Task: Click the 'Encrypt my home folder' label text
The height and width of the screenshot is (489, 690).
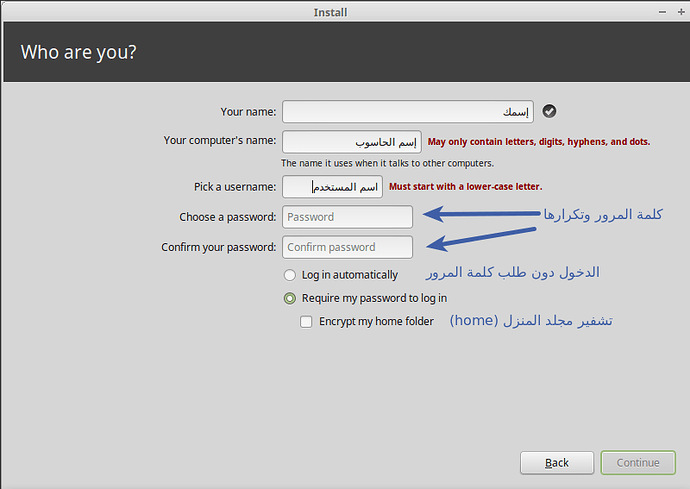Action: pos(376,322)
